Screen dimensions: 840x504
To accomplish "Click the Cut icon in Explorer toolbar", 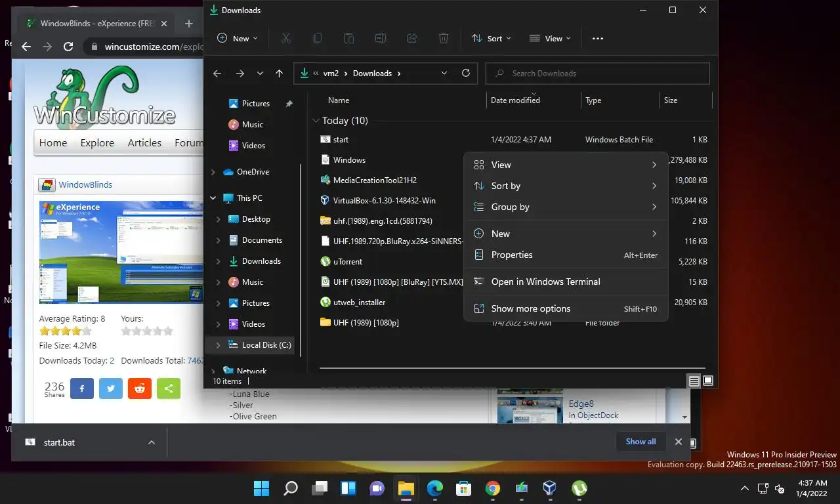I will 286,39.
